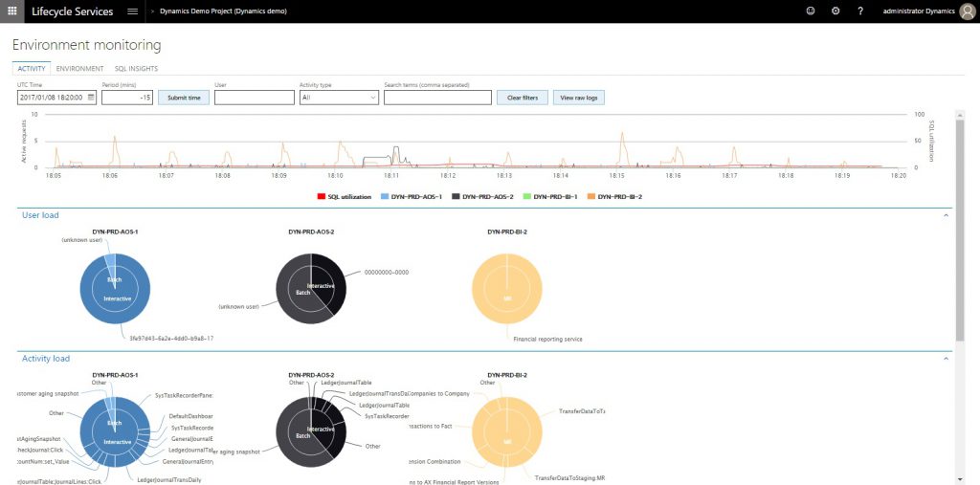Viewport: 980px width, 485px height.
Task: Collapse the Activity load section
Action: click(946, 359)
